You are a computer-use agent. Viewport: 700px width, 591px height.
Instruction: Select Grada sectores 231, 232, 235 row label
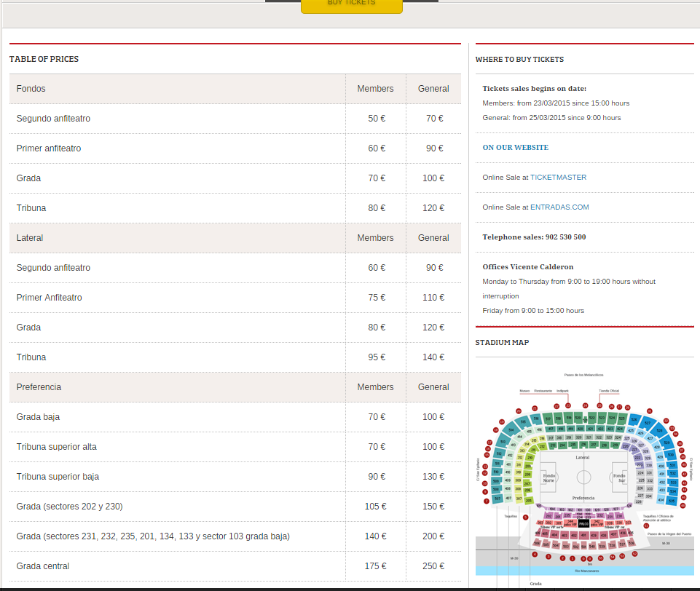pos(153,537)
